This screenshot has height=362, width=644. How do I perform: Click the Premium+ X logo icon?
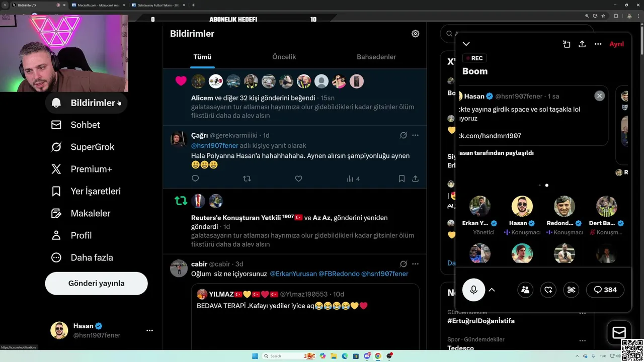point(56,169)
